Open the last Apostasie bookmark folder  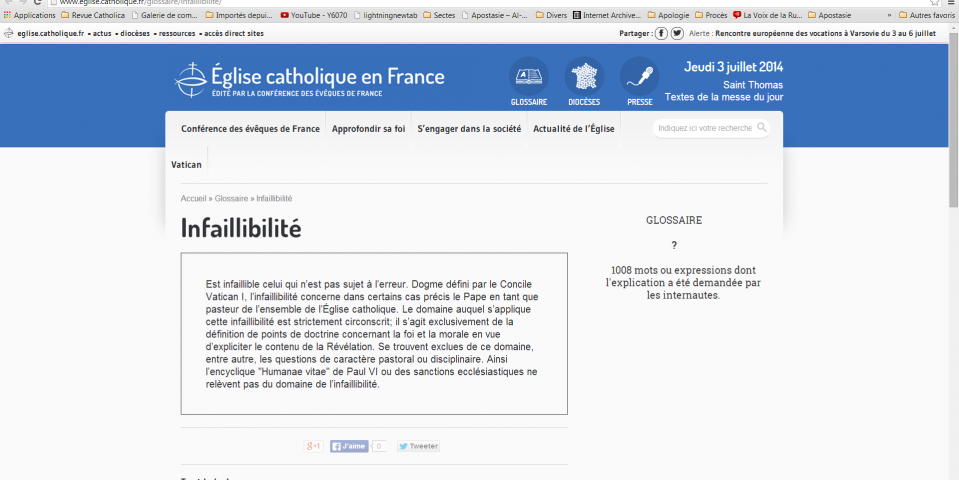pos(828,15)
